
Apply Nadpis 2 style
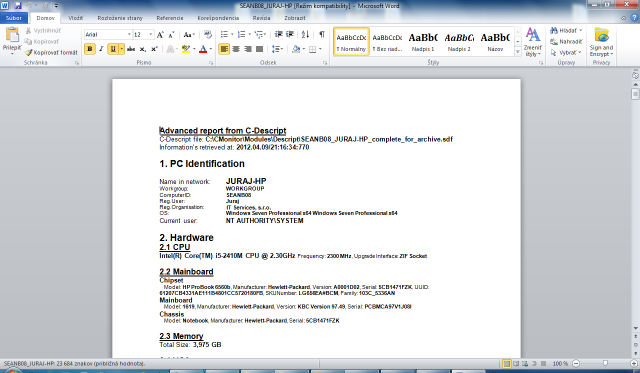(459, 42)
